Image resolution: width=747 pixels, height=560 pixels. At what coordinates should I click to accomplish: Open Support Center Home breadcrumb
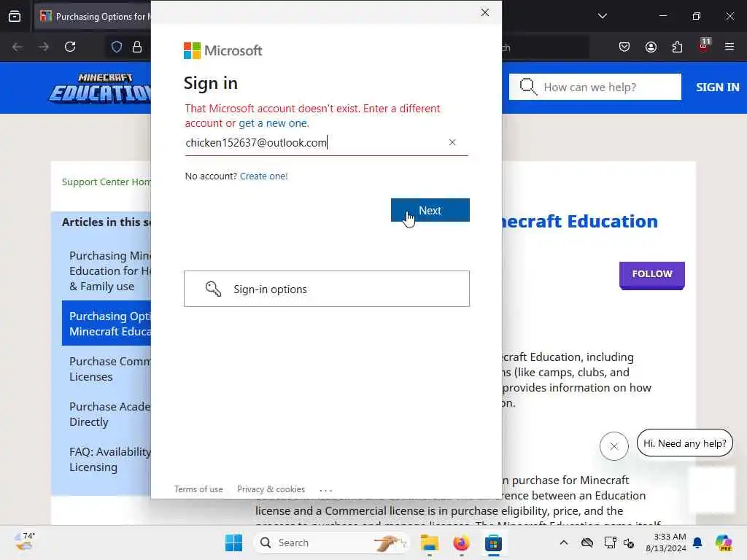tap(107, 182)
